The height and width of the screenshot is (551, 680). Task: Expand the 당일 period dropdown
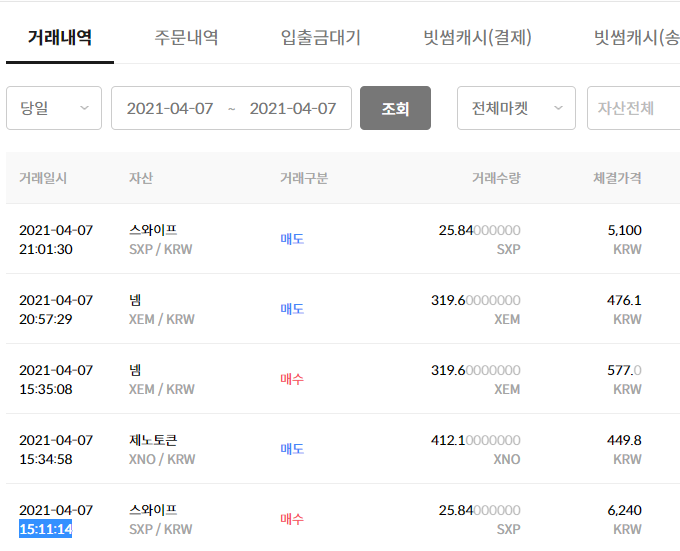coord(54,108)
